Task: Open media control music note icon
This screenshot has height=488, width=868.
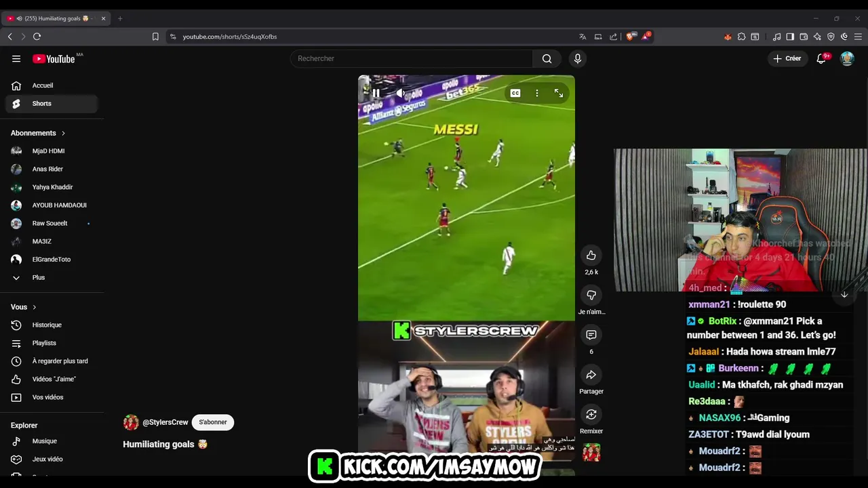Action: pyautogui.click(x=776, y=37)
